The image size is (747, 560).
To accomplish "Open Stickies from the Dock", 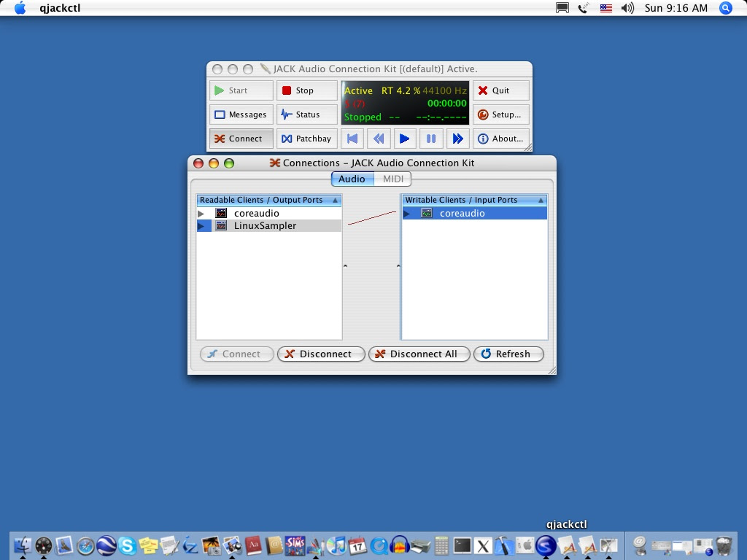I will (x=148, y=545).
